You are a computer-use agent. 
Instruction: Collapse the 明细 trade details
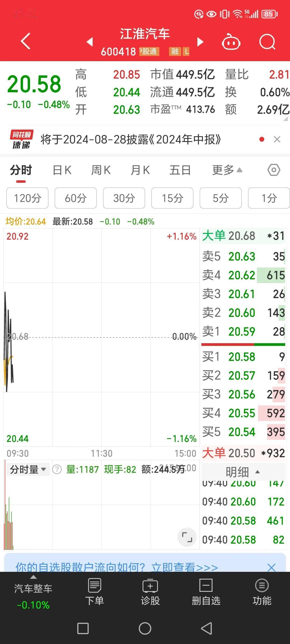pos(243,472)
